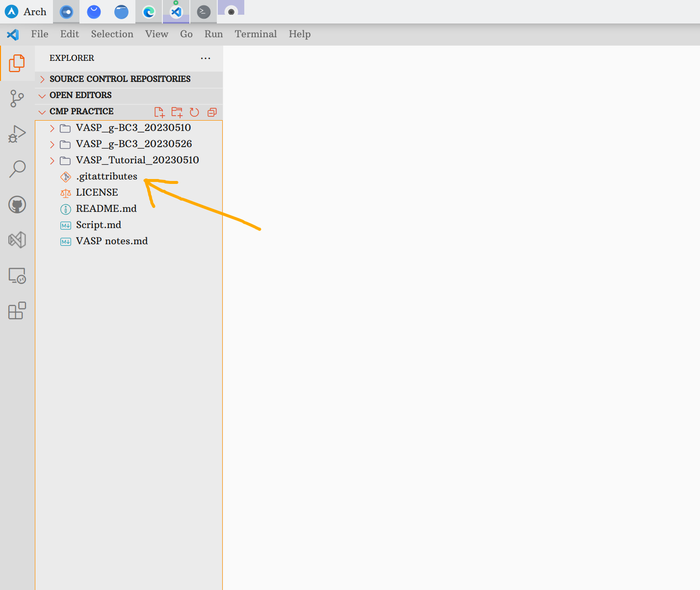Open the Search view
This screenshot has width=700, height=590.
pyautogui.click(x=17, y=169)
